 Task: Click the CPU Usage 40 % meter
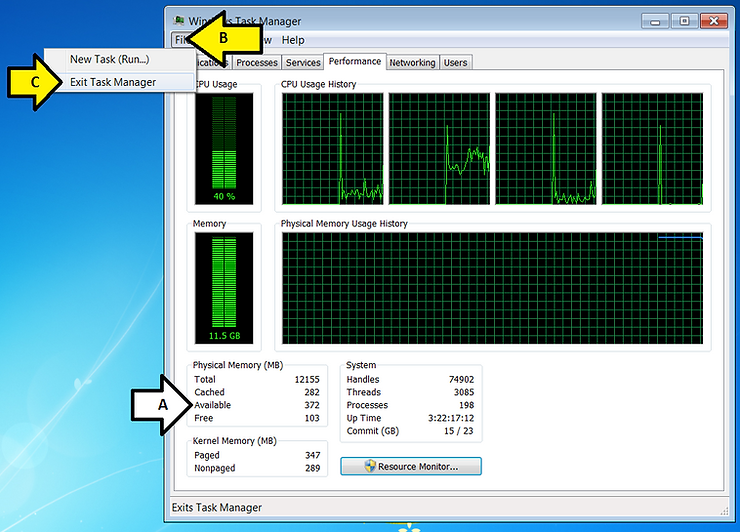(x=224, y=149)
